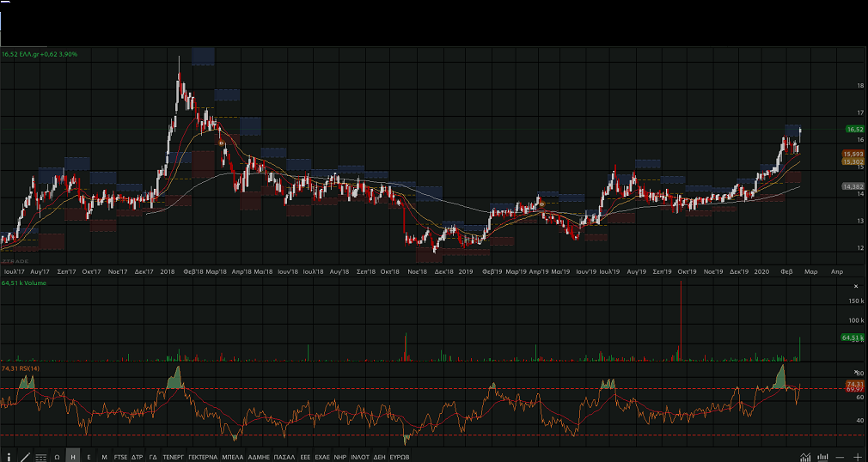Select the Ω hourly timeframe
The width and height of the screenshot is (868, 462).
pos(57,457)
